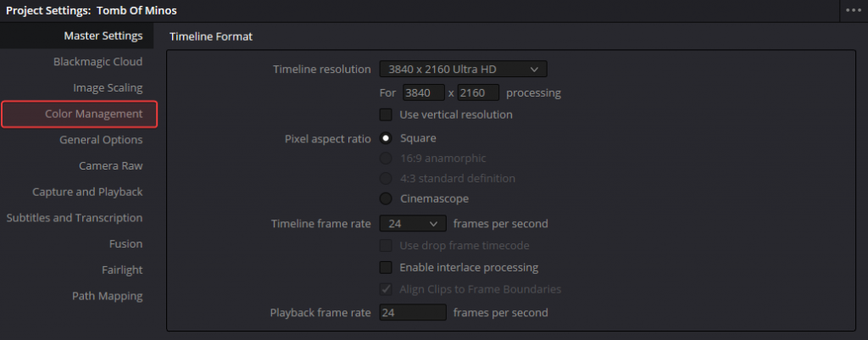
Task: Go to the Fusion settings
Action: (124, 244)
